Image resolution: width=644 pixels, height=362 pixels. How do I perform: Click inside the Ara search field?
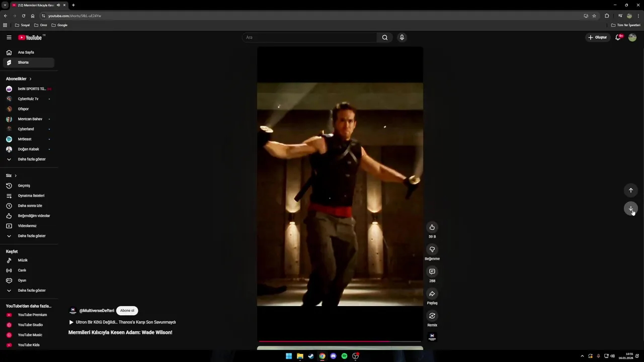pos(309,37)
